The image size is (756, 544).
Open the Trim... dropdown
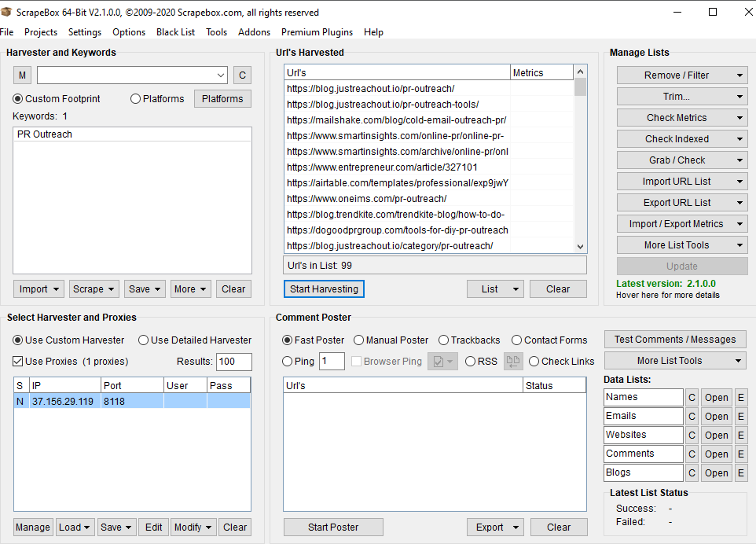[682, 97]
